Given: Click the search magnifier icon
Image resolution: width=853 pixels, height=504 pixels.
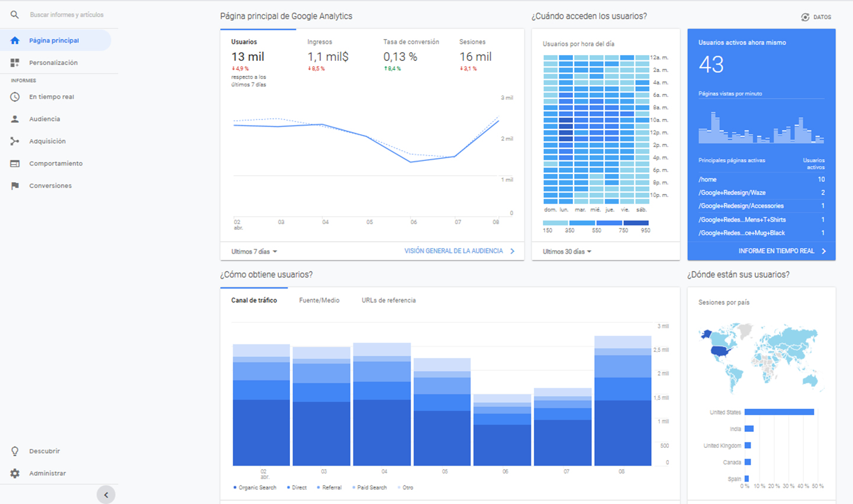Looking at the screenshot, I should pyautogui.click(x=15, y=15).
